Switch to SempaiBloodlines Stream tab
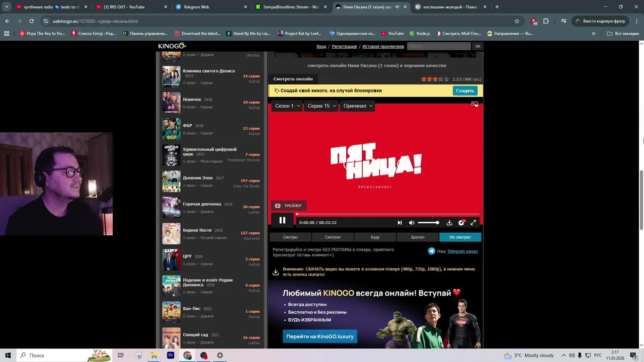The height and width of the screenshot is (362, 644). (291, 7)
